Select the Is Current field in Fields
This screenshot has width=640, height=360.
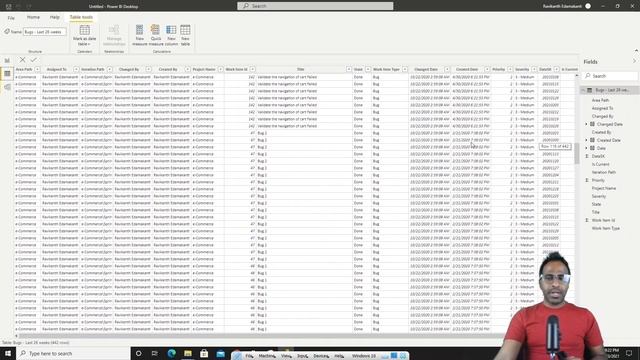(x=600, y=164)
